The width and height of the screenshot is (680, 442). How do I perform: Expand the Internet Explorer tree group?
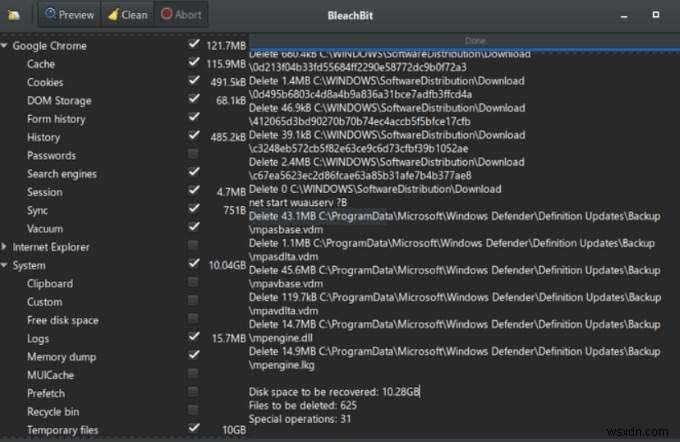[x=4, y=247]
